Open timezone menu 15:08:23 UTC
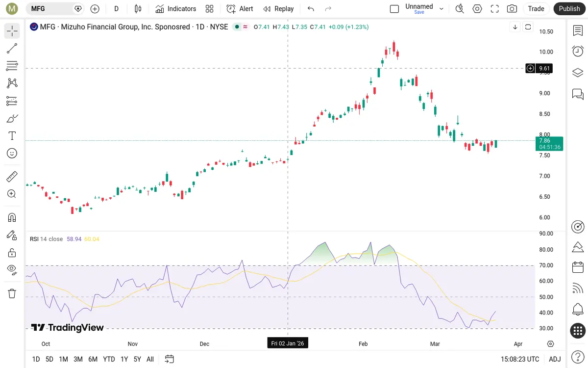The width and height of the screenshot is (588, 368). 520,359
